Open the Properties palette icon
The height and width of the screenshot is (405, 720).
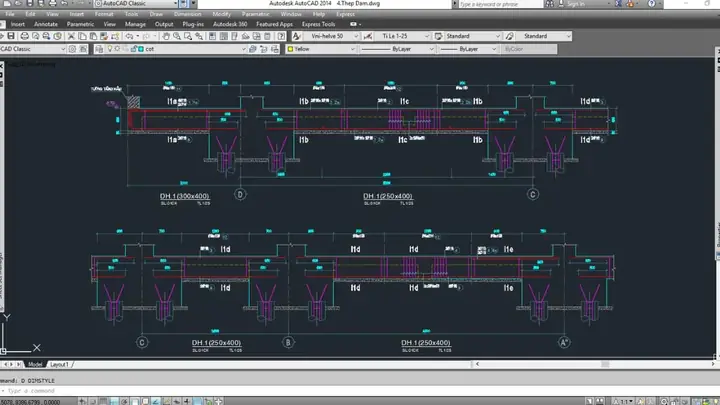point(213,36)
